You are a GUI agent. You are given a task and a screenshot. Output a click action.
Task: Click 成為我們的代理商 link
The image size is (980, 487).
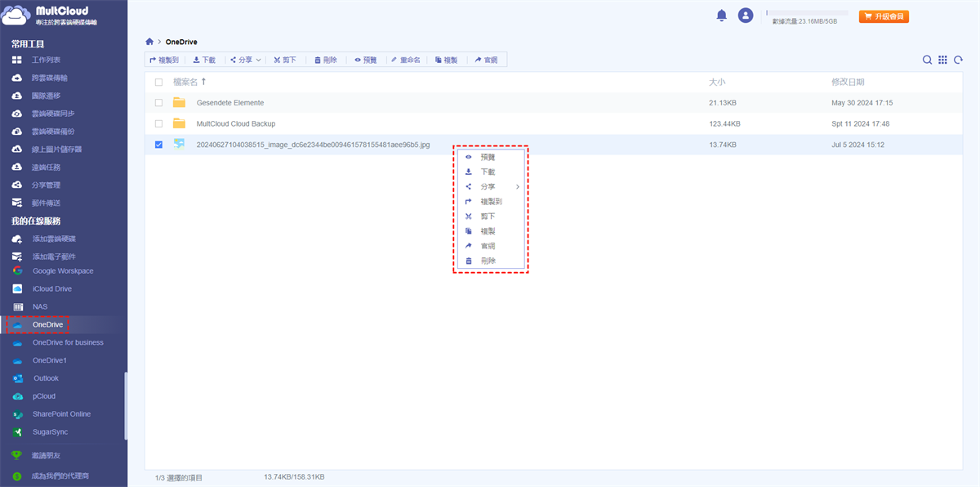(x=60, y=476)
